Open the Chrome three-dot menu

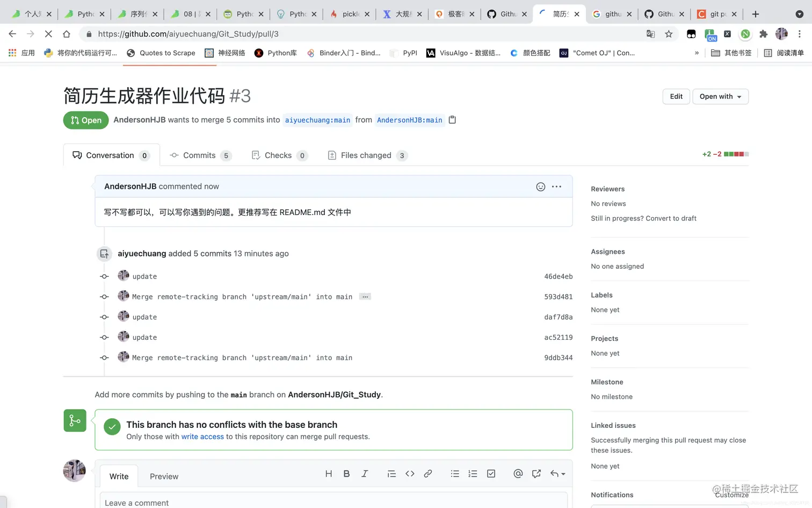pos(800,34)
